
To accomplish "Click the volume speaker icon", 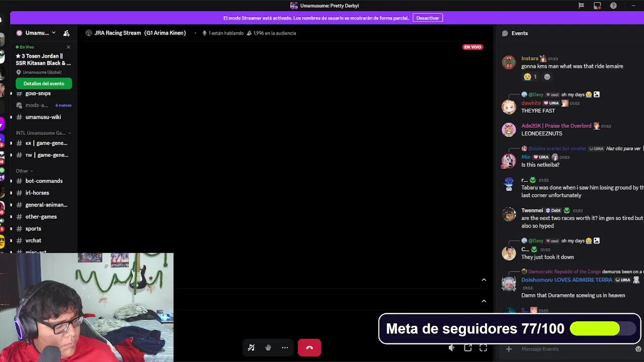I will (451, 348).
